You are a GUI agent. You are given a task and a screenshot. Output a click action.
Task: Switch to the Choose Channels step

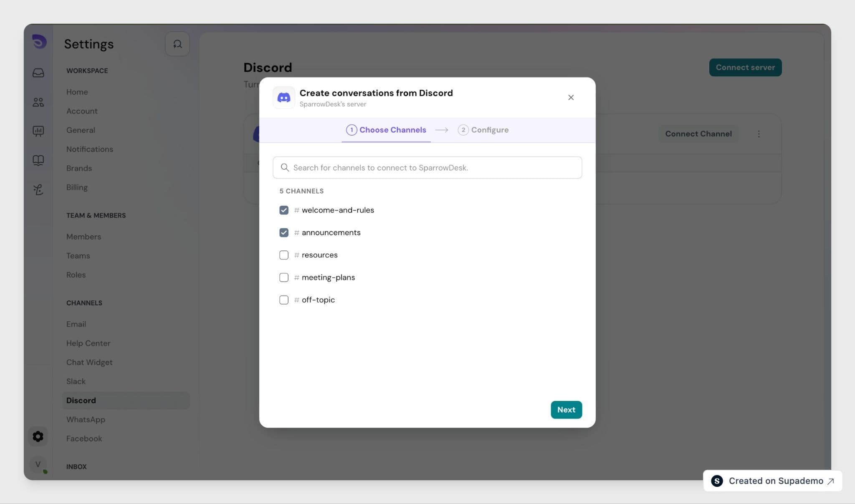point(386,130)
